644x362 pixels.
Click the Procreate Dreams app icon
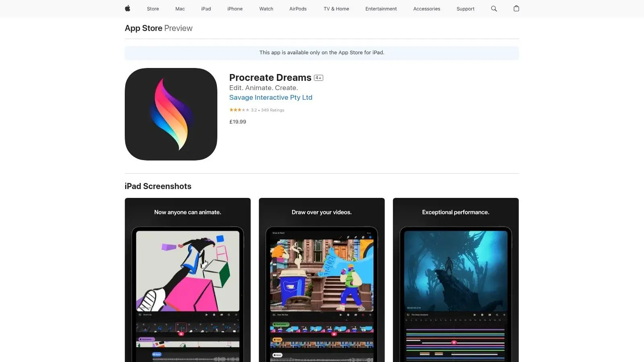coord(171,114)
